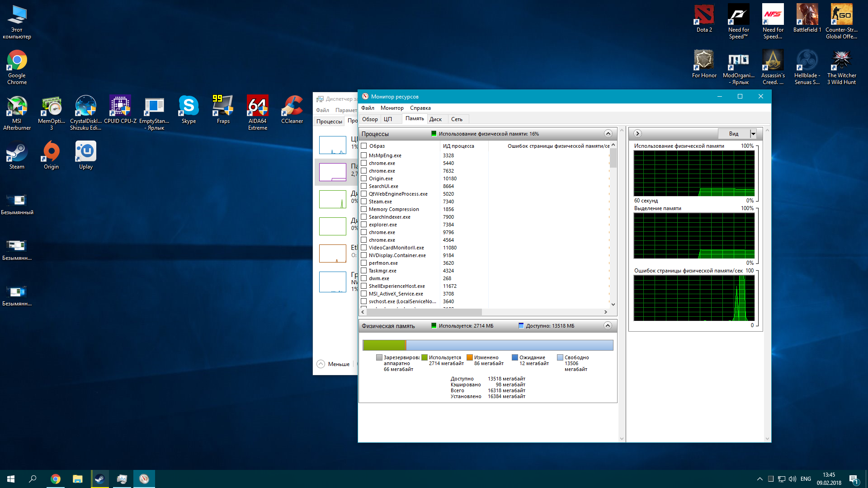Check the explorer.exe process checkbox

363,224
